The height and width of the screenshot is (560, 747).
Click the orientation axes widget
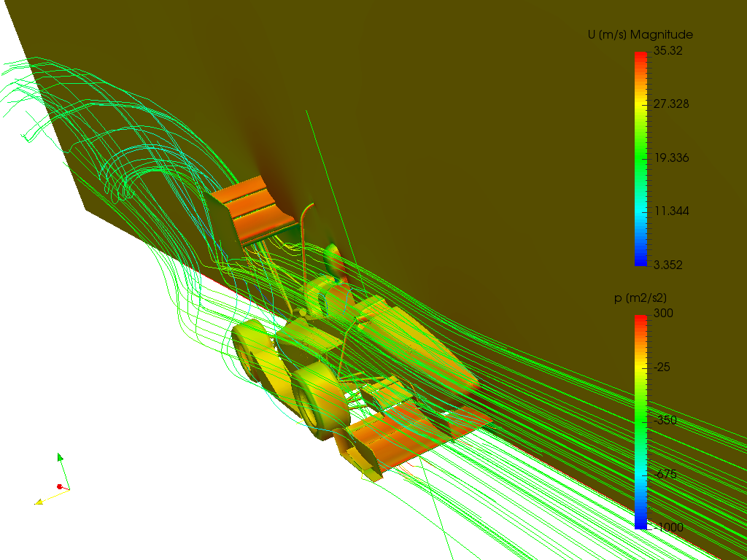point(53,480)
